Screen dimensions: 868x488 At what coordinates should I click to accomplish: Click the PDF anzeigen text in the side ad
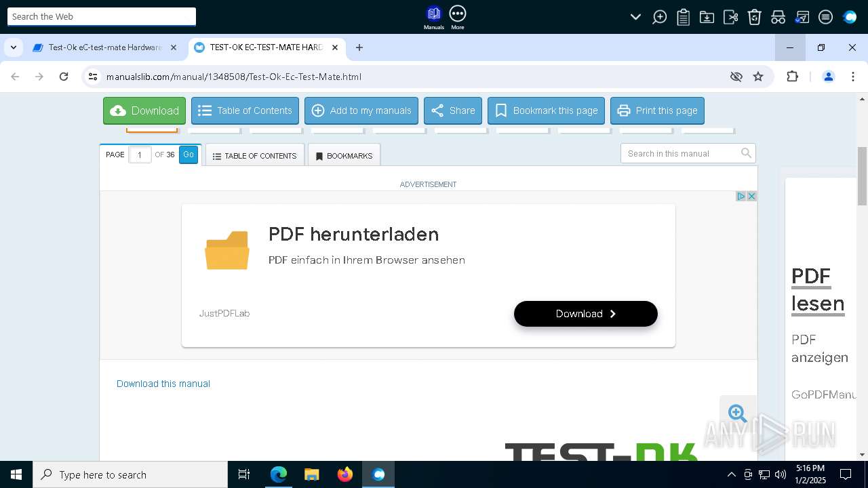coord(820,348)
